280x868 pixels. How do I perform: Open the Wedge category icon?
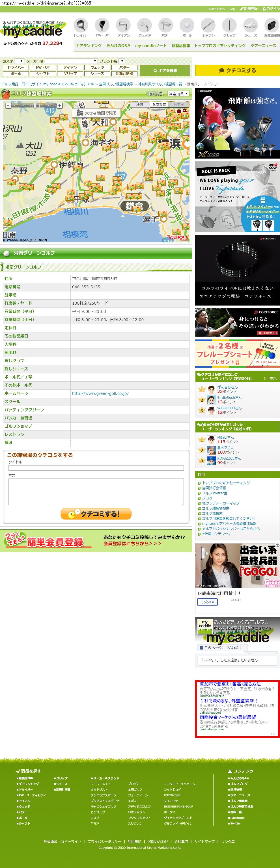click(x=145, y=25)
